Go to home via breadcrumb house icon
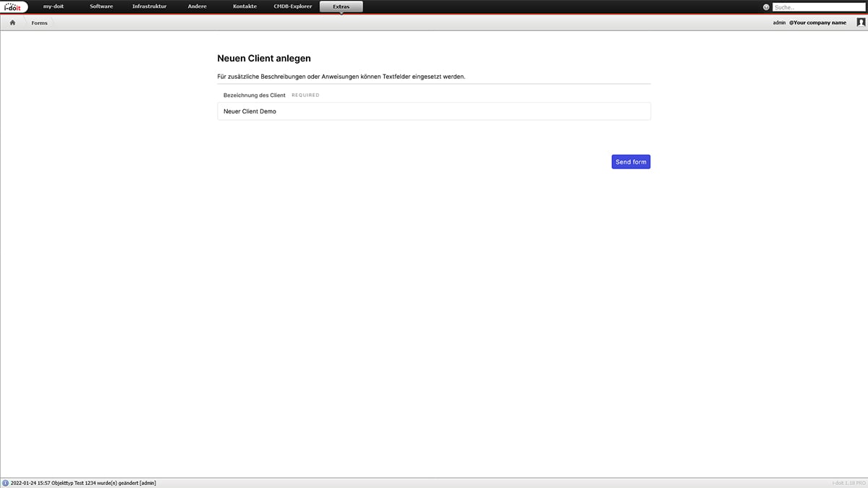This screenshot has width=868, height=488. click(12, 23)
